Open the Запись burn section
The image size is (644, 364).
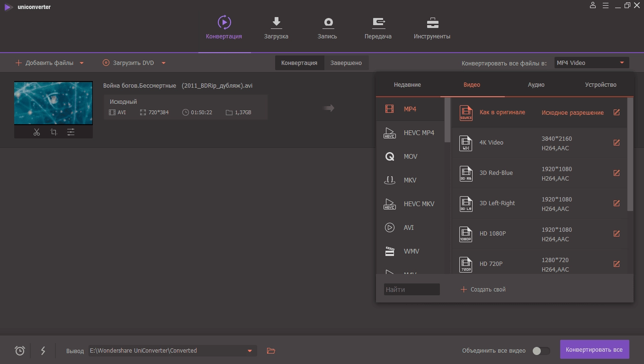pyautogui.click(x=327, y=28)
